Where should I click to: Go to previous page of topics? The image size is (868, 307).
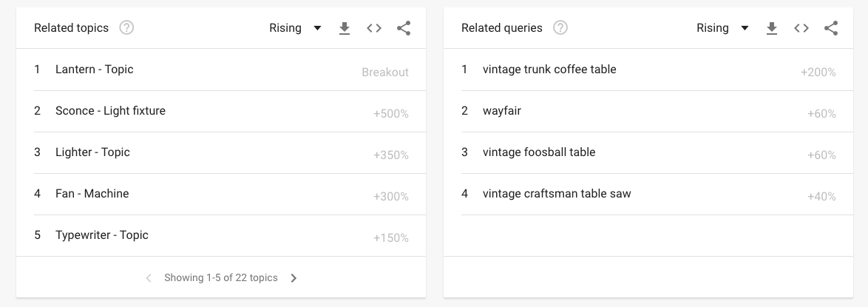click(149, 278)
